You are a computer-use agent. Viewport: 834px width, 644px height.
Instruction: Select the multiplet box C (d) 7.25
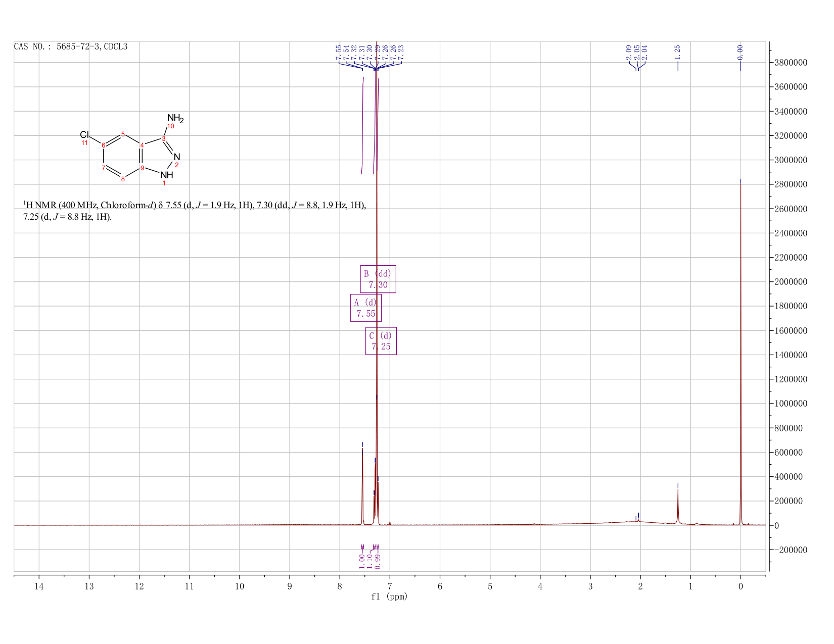381,341
